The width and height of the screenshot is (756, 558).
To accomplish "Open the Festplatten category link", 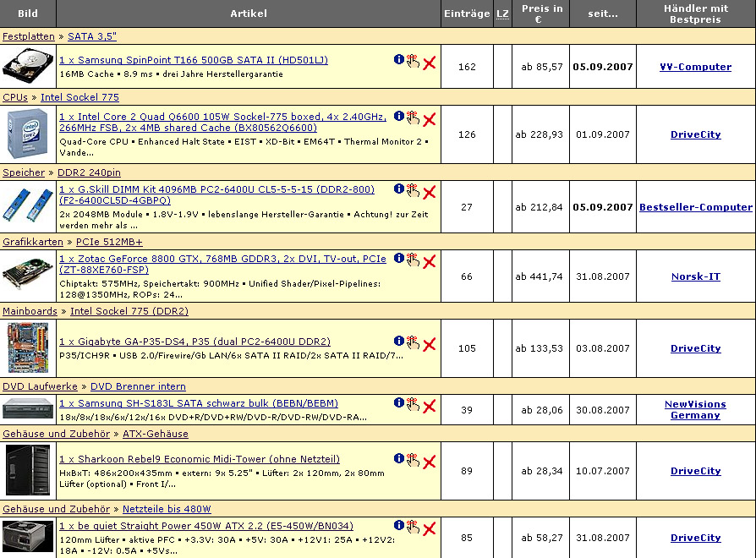I will 29,36.
